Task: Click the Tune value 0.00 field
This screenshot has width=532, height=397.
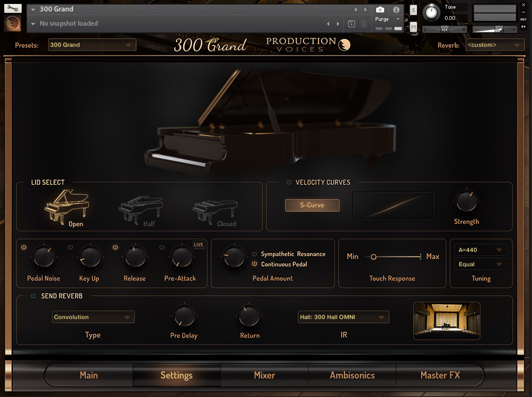Action: coord(450,18)
